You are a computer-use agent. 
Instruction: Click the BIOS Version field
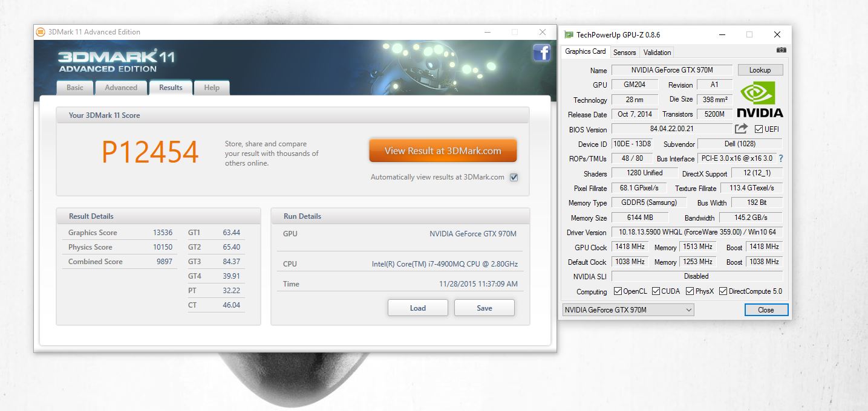[672, 129]
